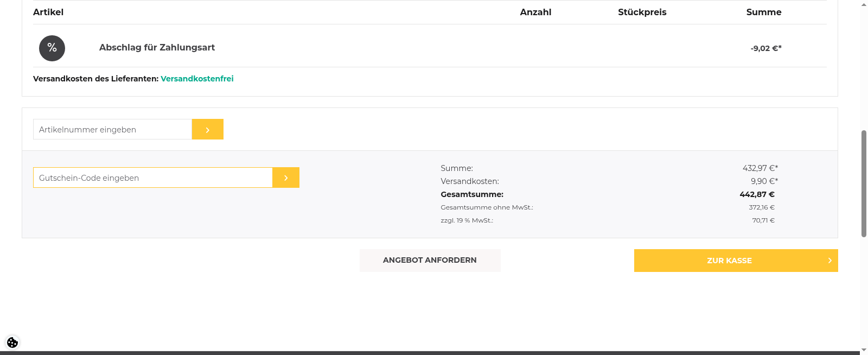
Task: Click scrollbar up arrow
Action: tap(864, 4)
